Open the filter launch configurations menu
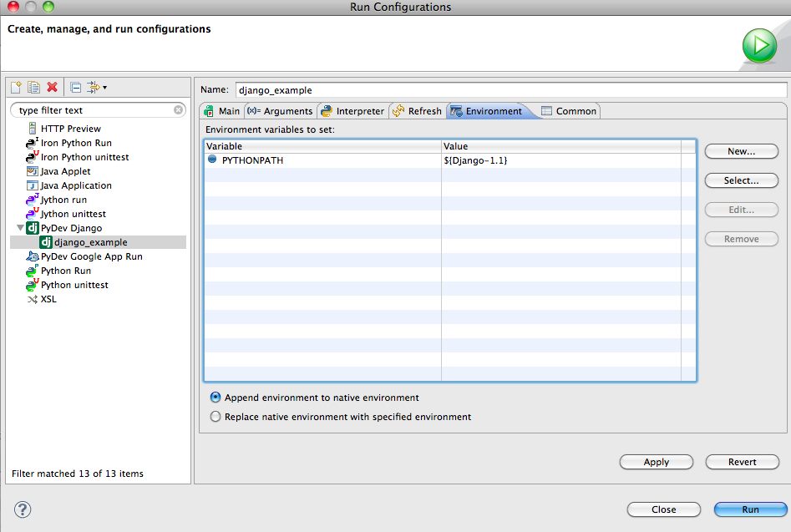The height and width of the screenshot is (532, 791). [94, 87]
